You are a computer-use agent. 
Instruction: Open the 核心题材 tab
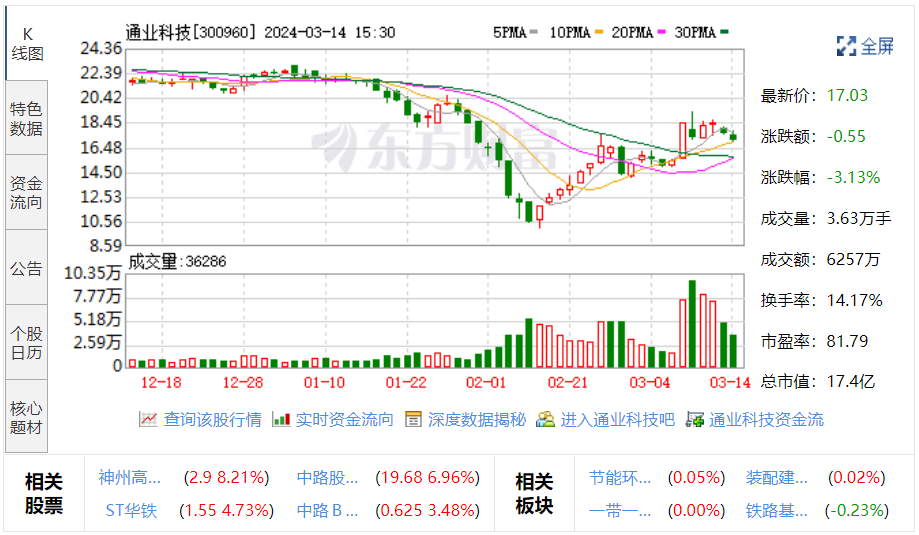point(26,417)
